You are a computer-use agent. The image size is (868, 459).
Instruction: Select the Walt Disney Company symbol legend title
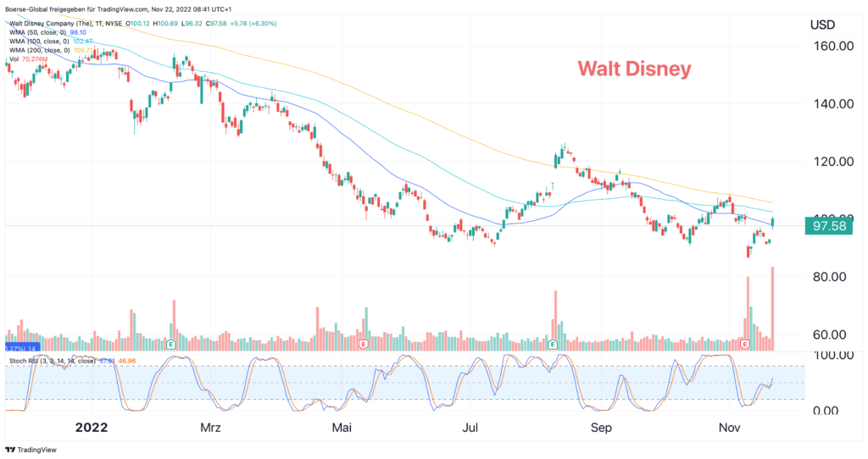pyautogui.click(x=65, y=24)
